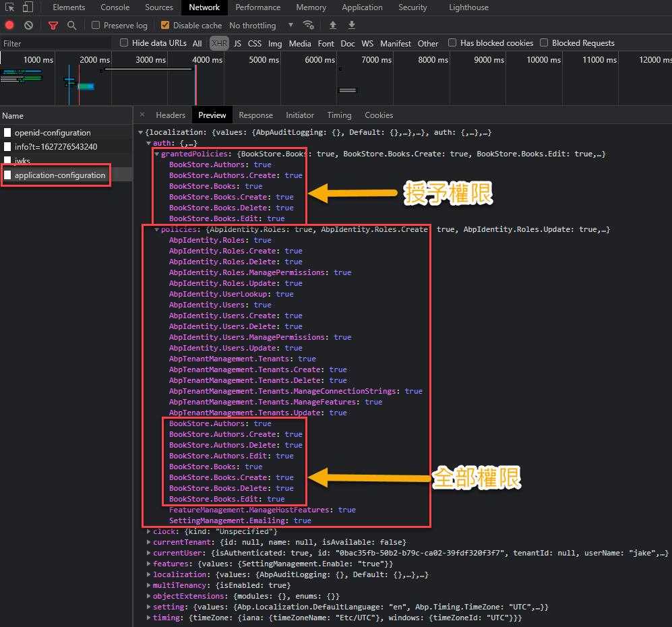
Task: Open the network search magnifier icon
Action: [x=71, y=26]
